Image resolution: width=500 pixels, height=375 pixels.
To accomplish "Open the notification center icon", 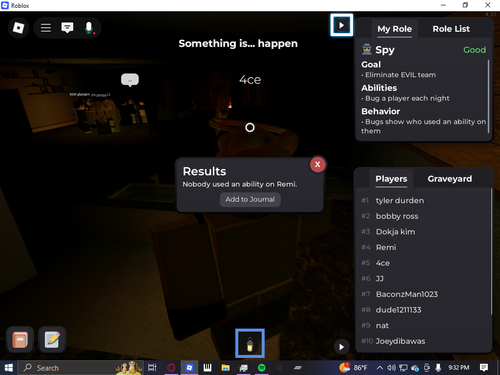I will 484,368.
